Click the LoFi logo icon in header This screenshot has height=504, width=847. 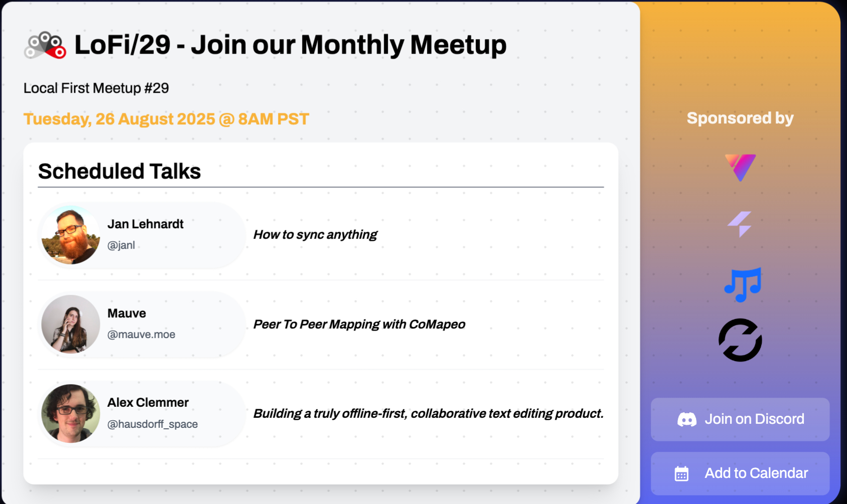pyautogui.click(x=45, y=45)
